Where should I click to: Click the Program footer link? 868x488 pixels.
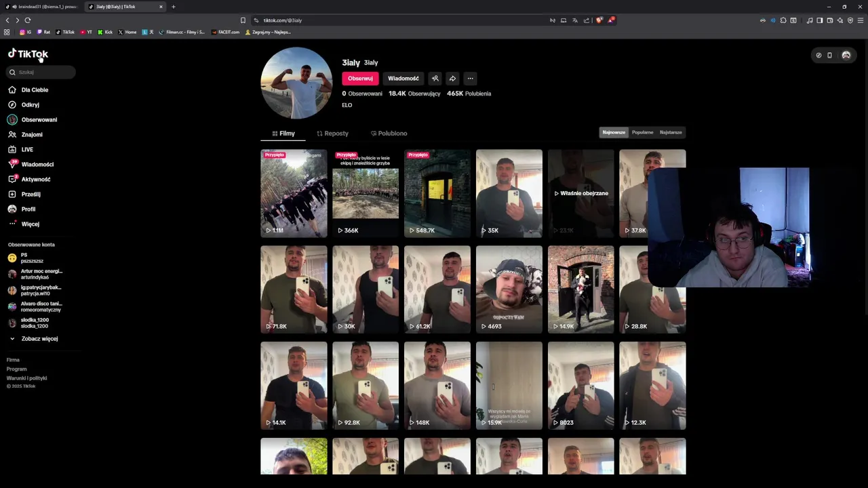(x=16, y=369)
